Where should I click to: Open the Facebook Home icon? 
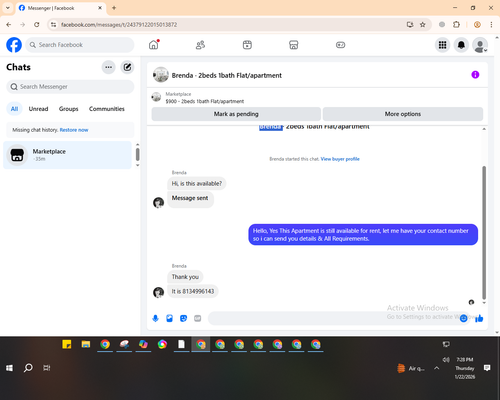tap(154, 45)
